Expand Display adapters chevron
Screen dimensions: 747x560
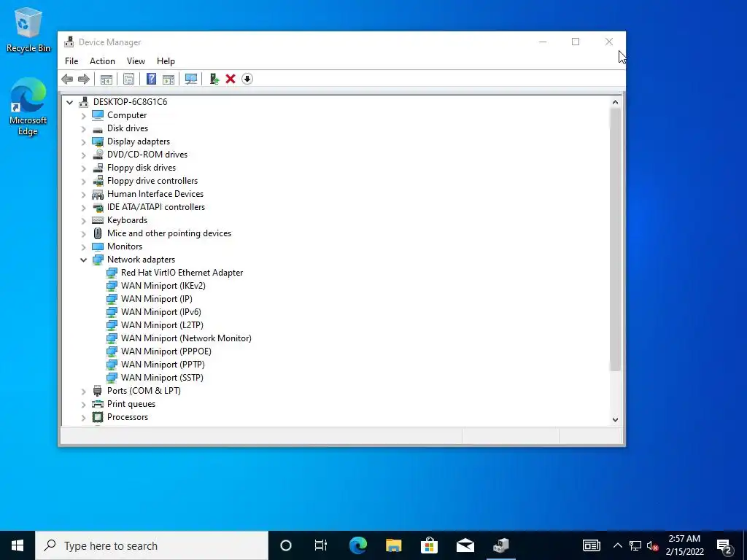point(83,141)
